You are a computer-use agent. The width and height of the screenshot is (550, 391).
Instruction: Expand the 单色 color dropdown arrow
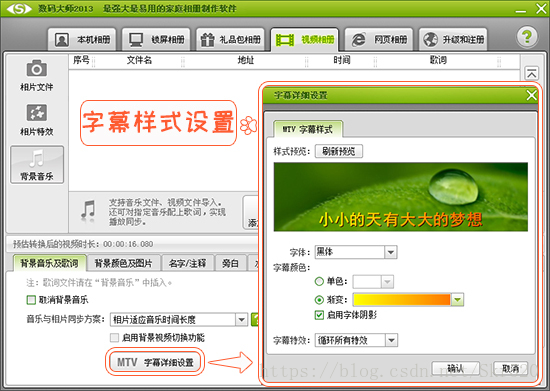(x=387, y=282)
